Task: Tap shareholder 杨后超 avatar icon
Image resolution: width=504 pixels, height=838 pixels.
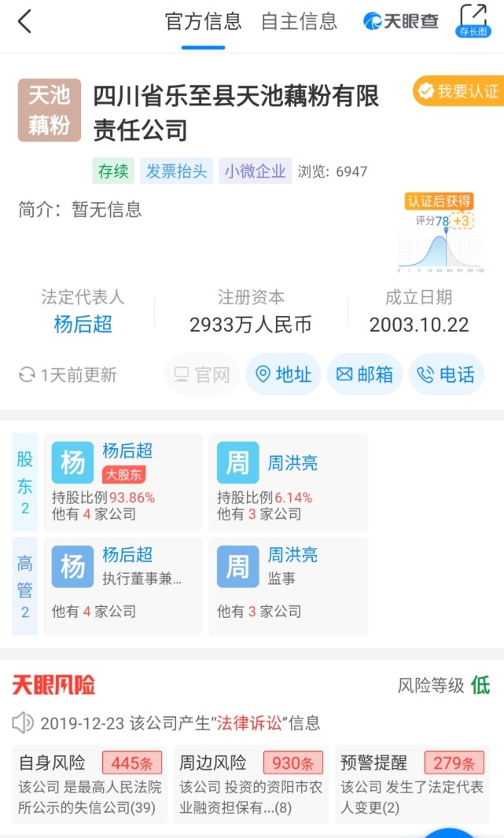Action: (72, 462)
